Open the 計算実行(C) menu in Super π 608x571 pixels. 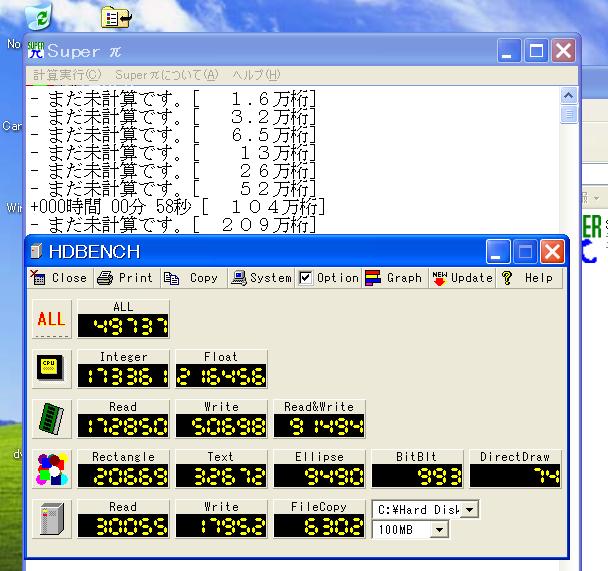point(67,75)
